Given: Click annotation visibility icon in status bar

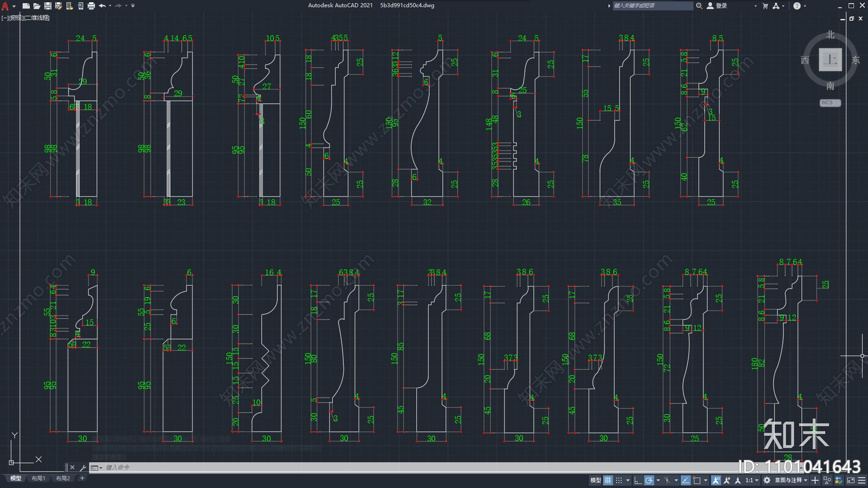Looking at the screenshot, I should 716,480.
